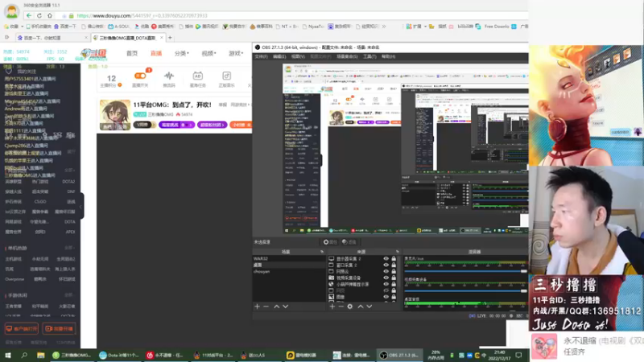This screenshot has height=362, width=644.
Task: Go to Douyu 首页 home link
Action: click(132, 53)
